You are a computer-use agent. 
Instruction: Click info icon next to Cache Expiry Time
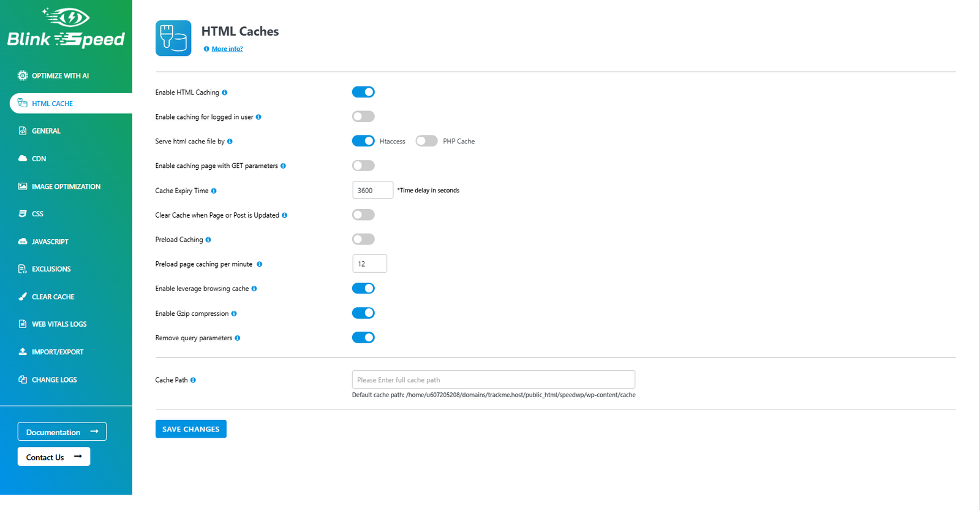[214, 191]
